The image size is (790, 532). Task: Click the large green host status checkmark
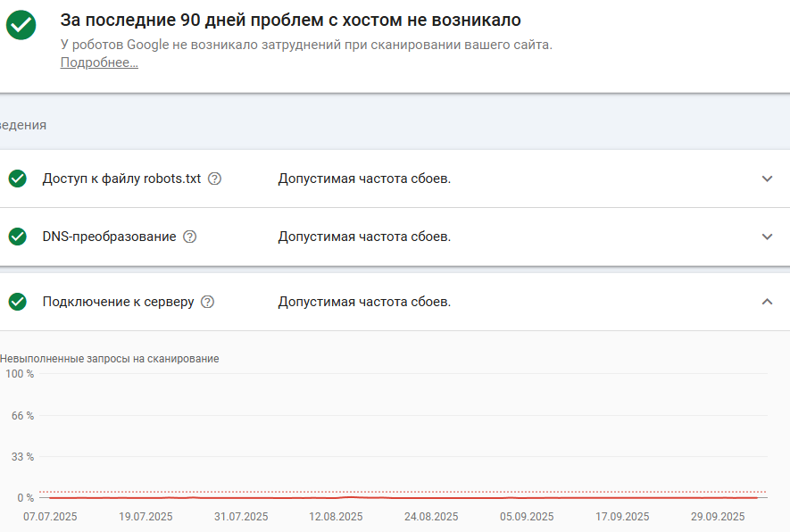tap(21, 25)
